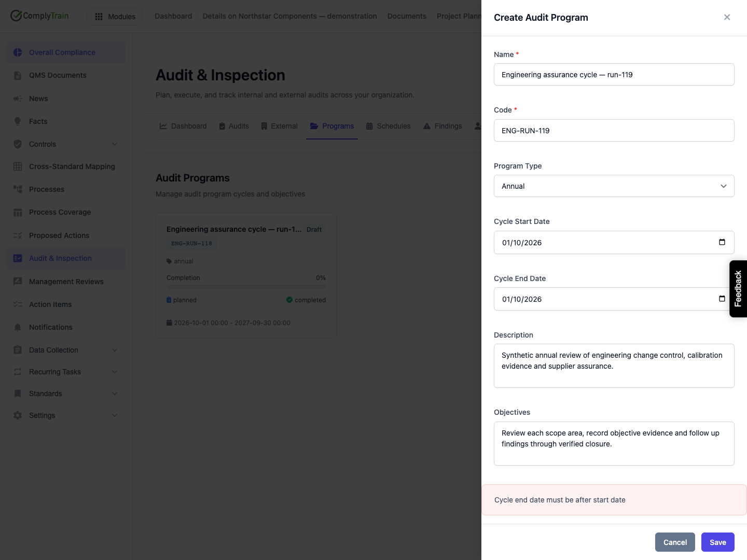Screen dimensions: 747x560
Task: Open the top Dashboard navigation link
Action: [173, 16]
